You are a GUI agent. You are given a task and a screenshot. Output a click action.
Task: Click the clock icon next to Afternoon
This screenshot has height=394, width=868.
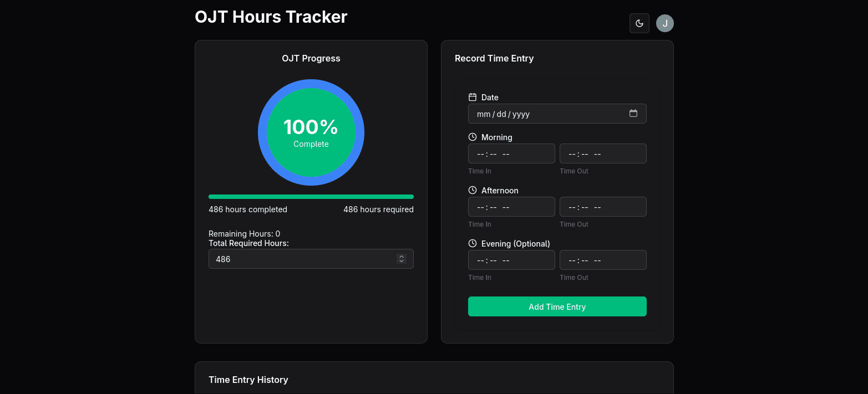click(473, 190)
